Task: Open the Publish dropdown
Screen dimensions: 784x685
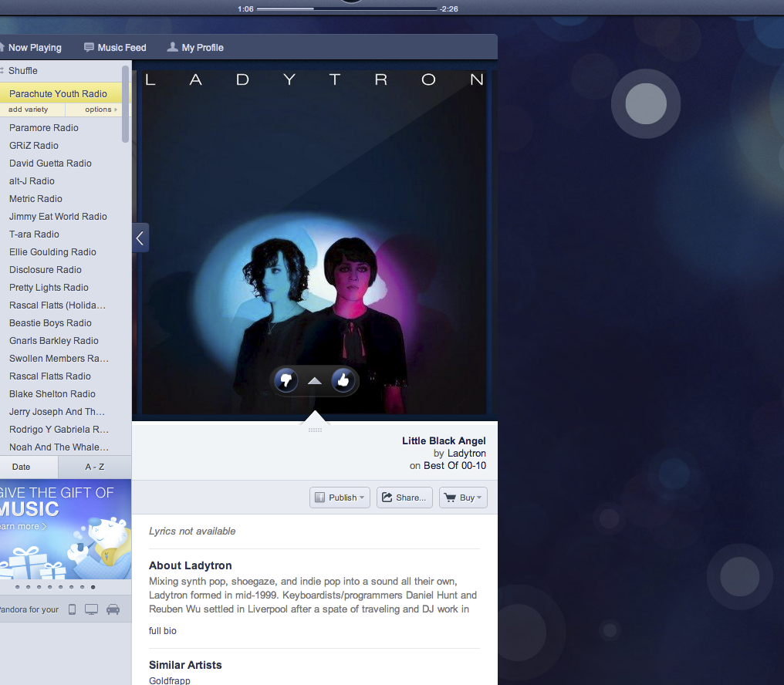Action: (340, 498)
